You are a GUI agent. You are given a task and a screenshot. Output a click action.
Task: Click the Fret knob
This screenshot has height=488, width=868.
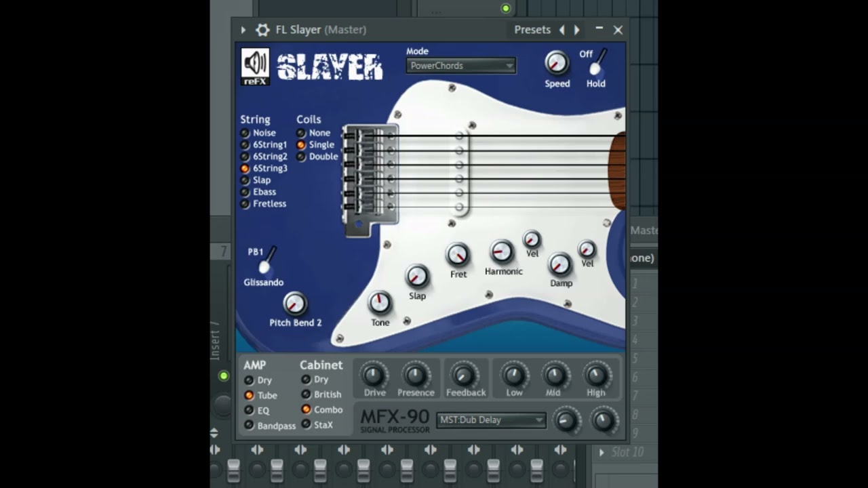pyautogui.click(x=458, y=255)
